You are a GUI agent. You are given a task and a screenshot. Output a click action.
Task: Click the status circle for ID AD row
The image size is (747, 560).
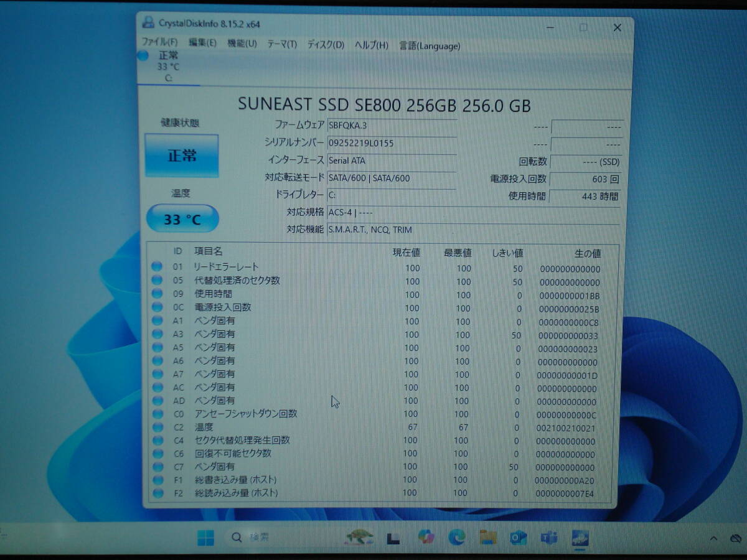157,401
